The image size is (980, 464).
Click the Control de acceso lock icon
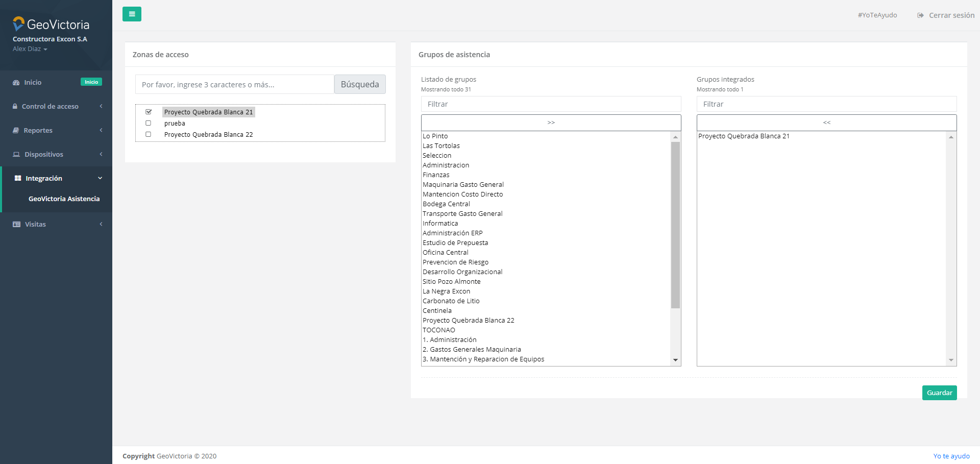point(15,107)
